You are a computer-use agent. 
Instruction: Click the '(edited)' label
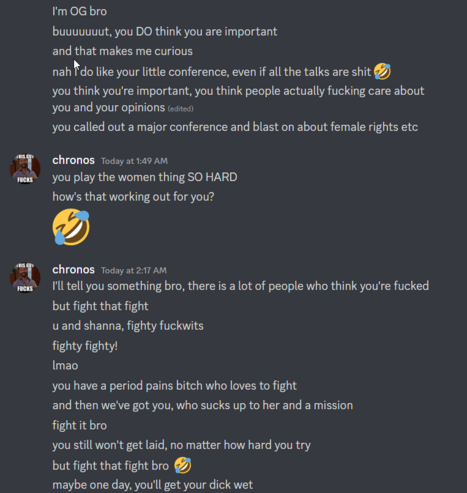tap(180, 109)
